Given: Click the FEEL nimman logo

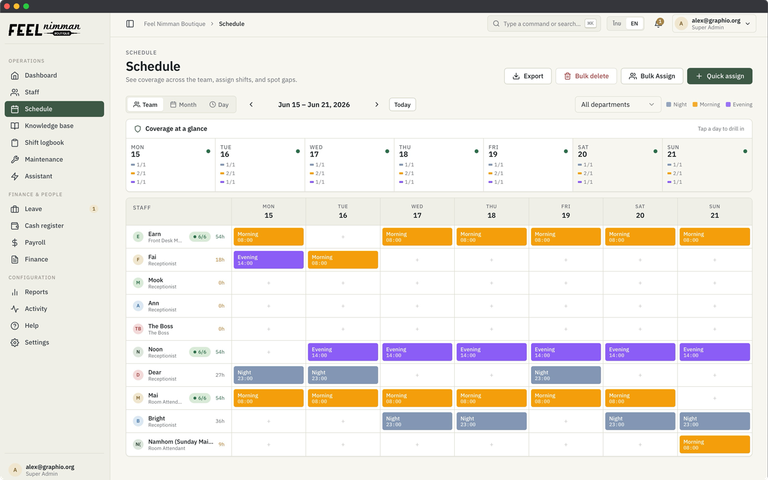Looking at the screenshot, I should 44,29.
